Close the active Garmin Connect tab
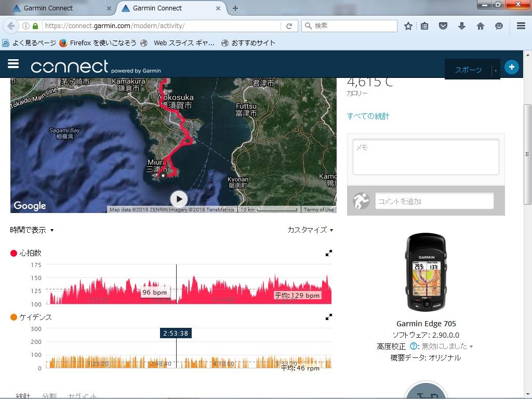 (x=218, y=8)
